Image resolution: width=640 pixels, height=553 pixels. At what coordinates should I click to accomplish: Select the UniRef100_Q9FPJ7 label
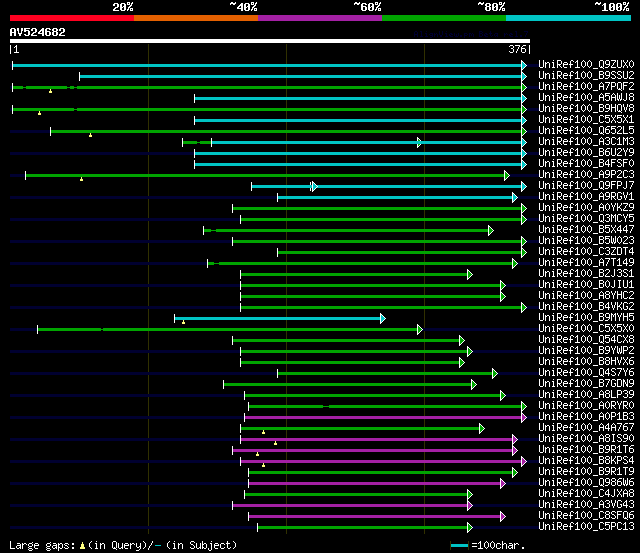pyautogui.click(x=586, y=186)
